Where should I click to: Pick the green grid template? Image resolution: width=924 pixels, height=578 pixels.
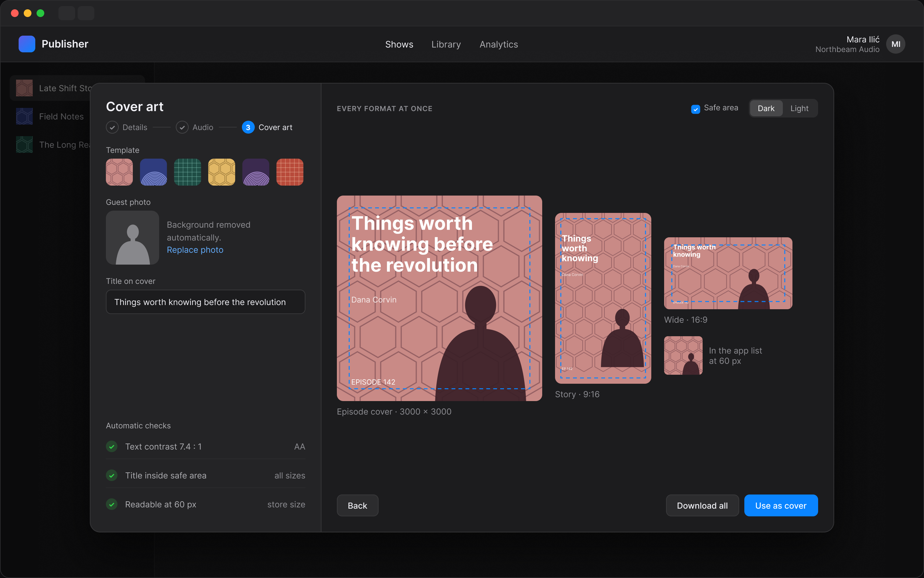coord(187,172)
